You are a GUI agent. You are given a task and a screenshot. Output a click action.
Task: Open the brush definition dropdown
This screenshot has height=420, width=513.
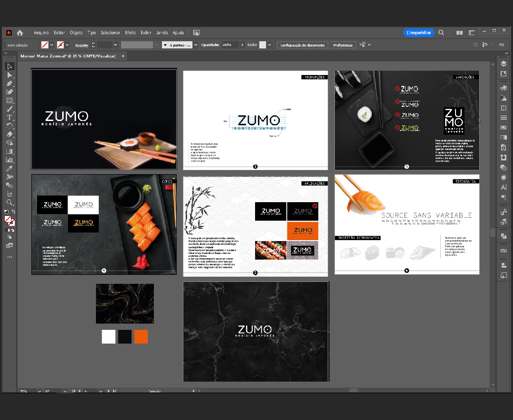point(196,45)
